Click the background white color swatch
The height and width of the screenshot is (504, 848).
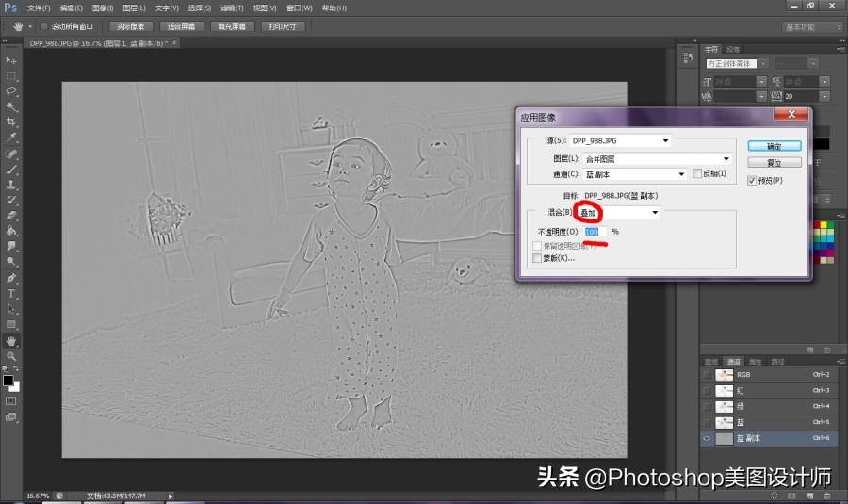(16, 387)
